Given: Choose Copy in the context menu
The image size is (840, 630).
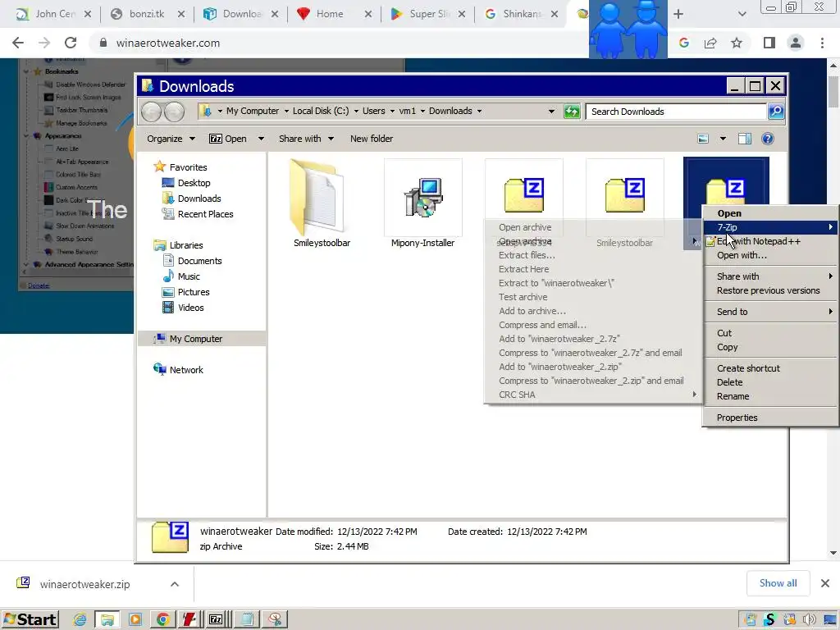Looking at the screenshot, I should point(770,347).
